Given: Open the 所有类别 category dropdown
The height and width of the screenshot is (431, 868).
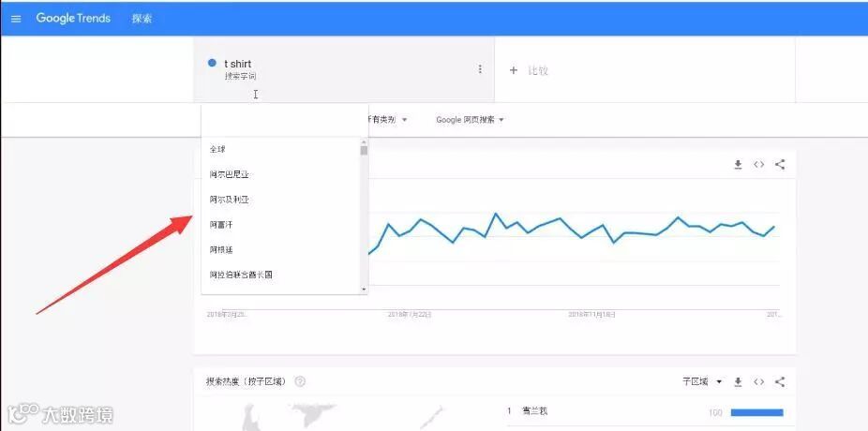Looking at the screenshot, I should pyautogui.click(x=387, y=120).
